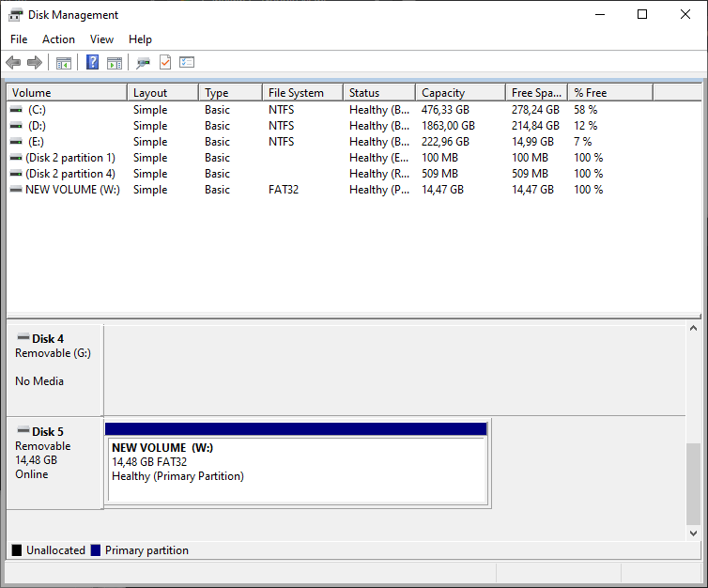Image resolution: width=708 pixels, height=588 pixels.
Task: Open the Help menu
Action: click(x=140, y=39)
